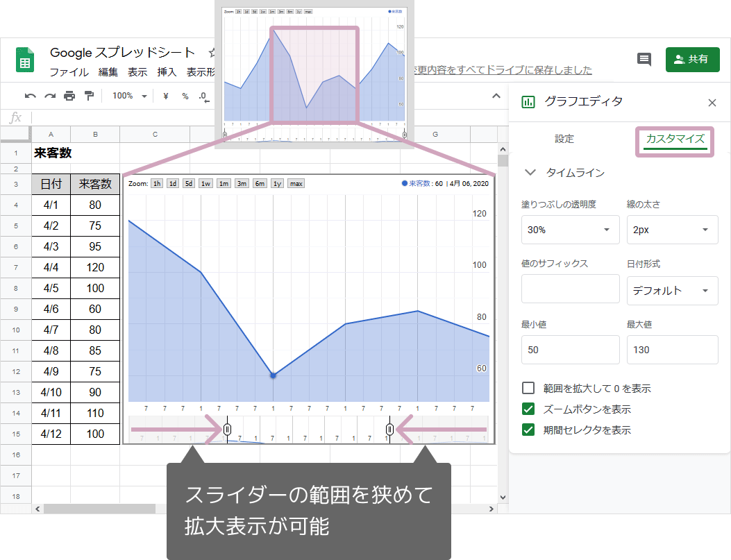Set chart zoom to 1h
The width and height of the screenshot is (731, 560).
click(x=157, y=184)
